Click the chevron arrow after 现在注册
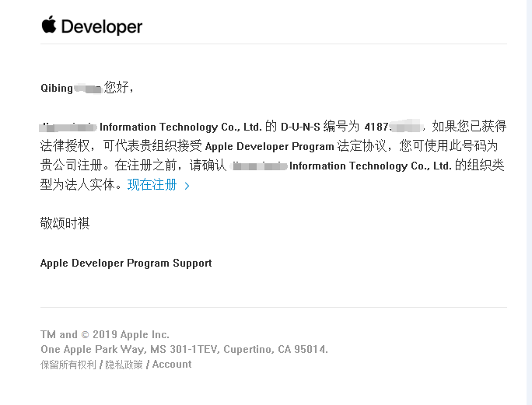The image size is (532, 405). [187, 186]
